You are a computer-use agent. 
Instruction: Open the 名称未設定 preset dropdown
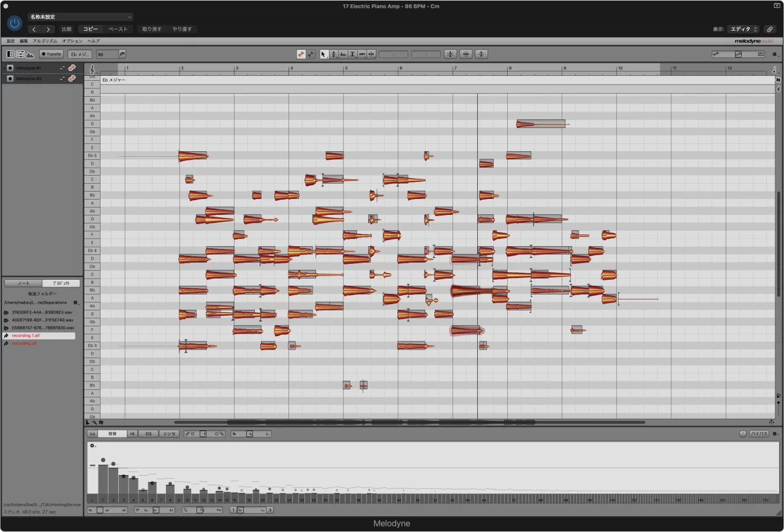pyautogui.click(x=80, y=17)
